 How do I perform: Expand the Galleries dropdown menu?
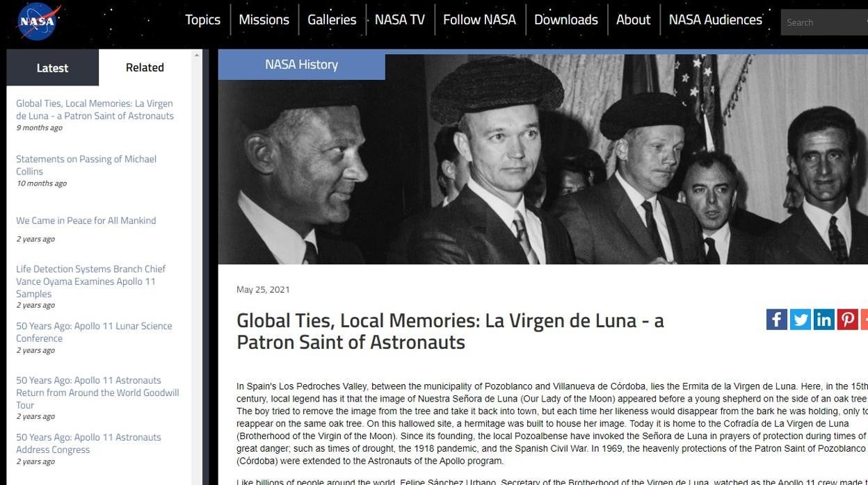[332, 20]
